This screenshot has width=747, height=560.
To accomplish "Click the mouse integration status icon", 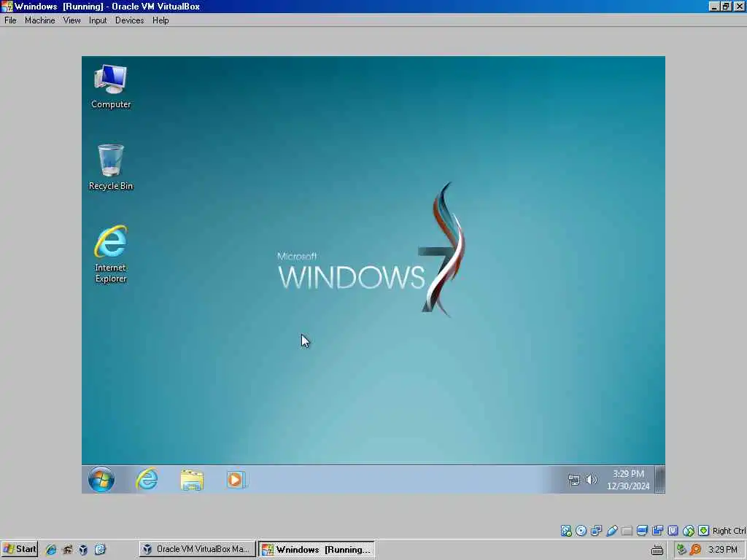I will point(689,531).
